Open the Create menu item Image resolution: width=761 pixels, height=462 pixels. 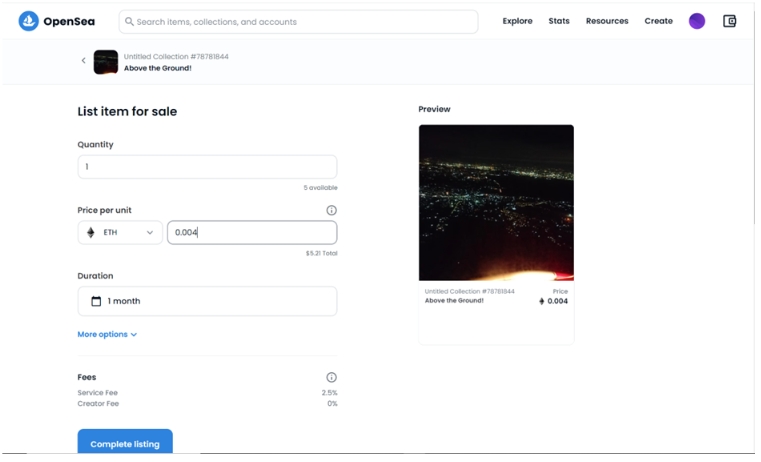659,21
